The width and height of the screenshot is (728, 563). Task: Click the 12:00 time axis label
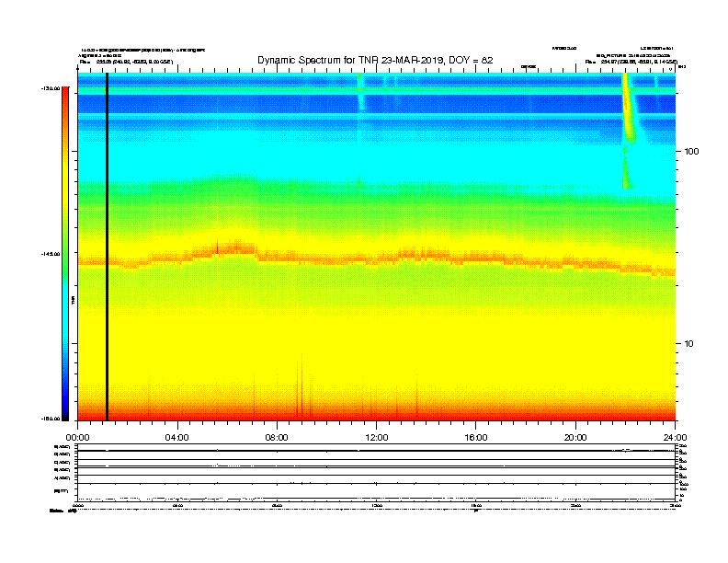[377, 438]
